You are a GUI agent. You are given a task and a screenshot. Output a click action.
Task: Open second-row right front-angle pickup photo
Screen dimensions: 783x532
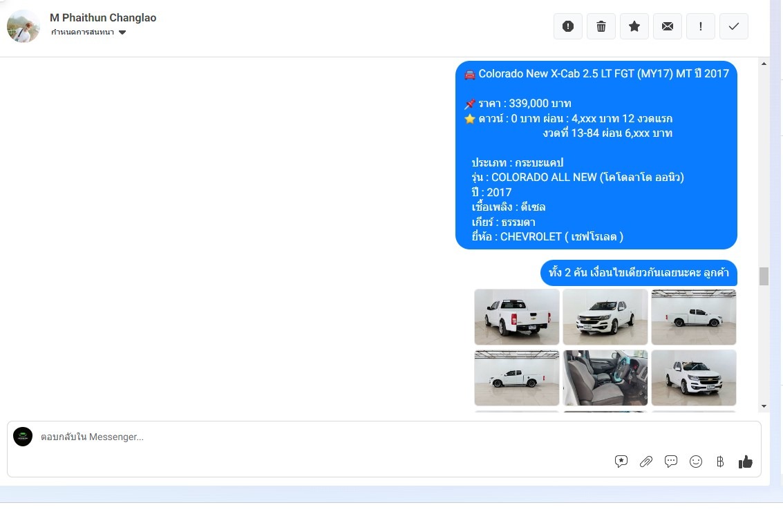[694, 378]
